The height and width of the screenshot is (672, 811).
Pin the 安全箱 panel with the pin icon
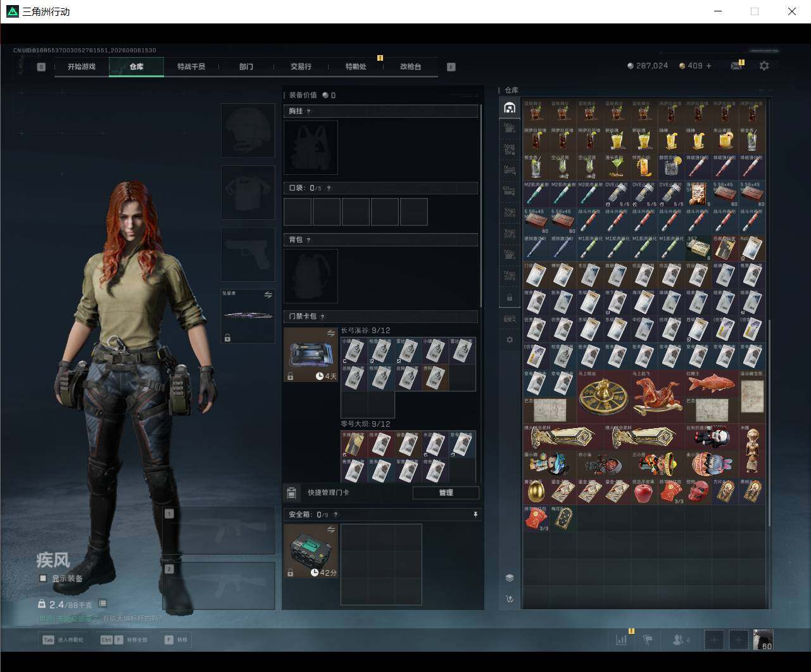point(475,515)
